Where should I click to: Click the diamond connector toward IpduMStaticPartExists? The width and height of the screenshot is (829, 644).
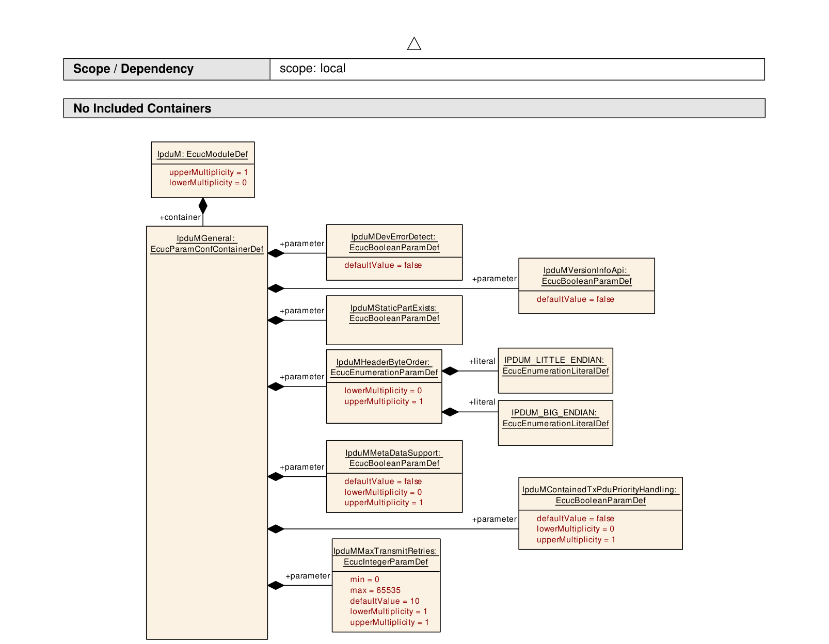276,320
